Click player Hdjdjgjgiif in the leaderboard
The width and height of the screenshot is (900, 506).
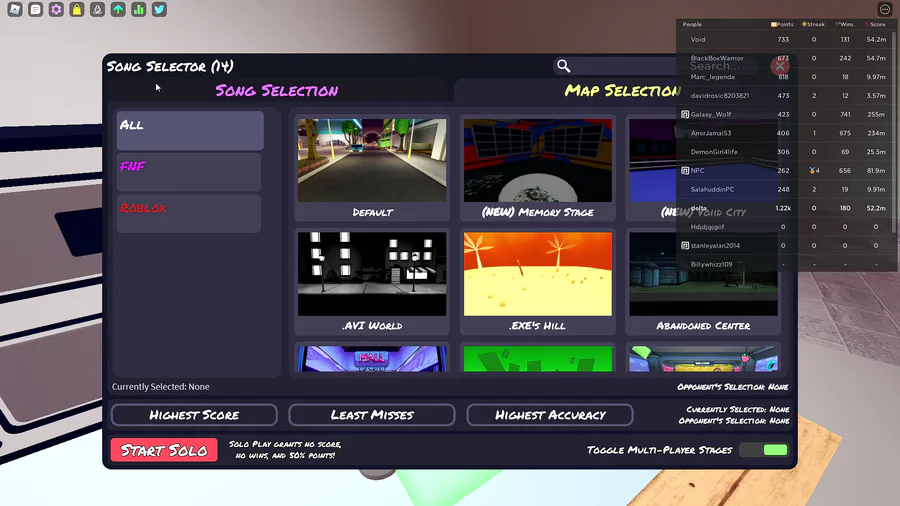click(x=707, y=227)
